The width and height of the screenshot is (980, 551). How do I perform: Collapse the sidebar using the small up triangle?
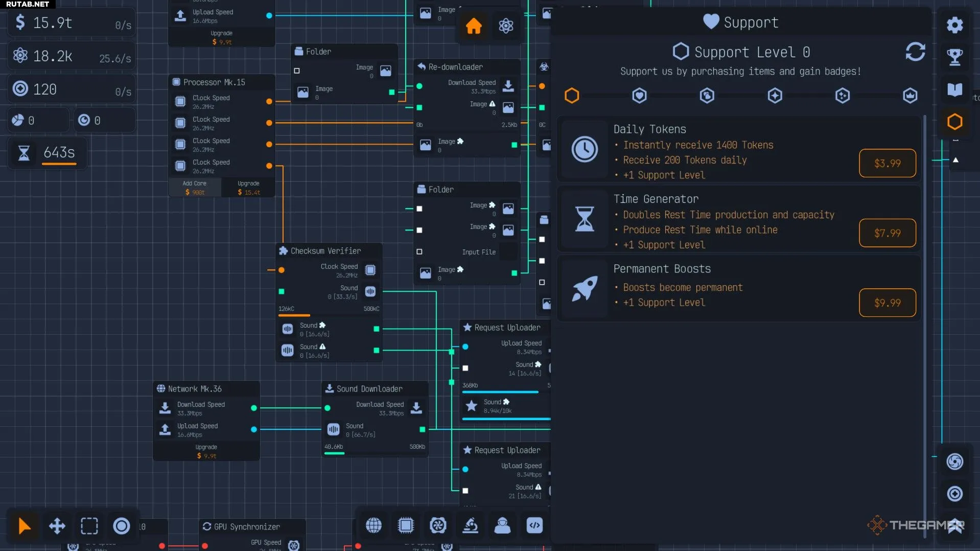coord(955,160)
